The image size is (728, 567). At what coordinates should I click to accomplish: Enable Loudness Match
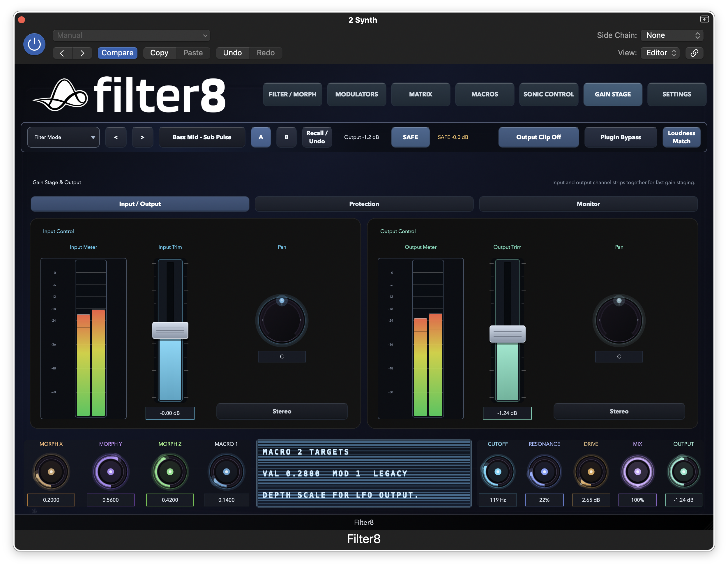tap(681, 137)
